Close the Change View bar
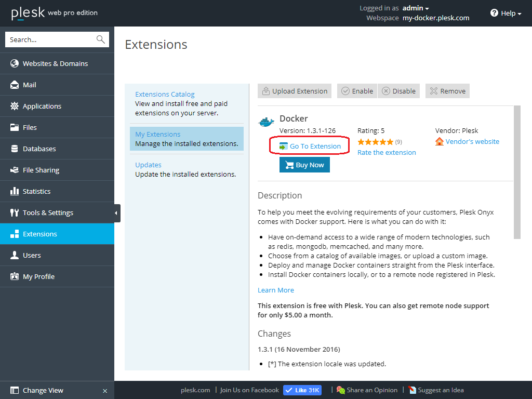532x399 pixels. [105, 391]
